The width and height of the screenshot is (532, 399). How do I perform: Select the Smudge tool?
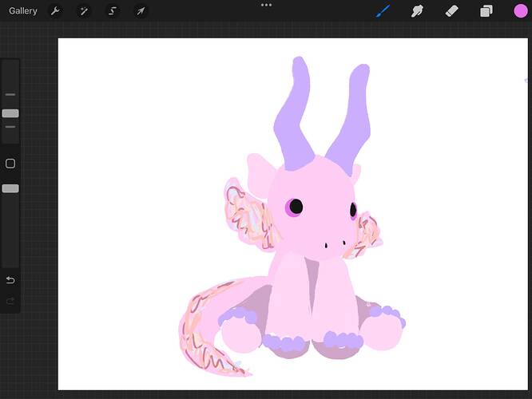(x=417, y=11)
